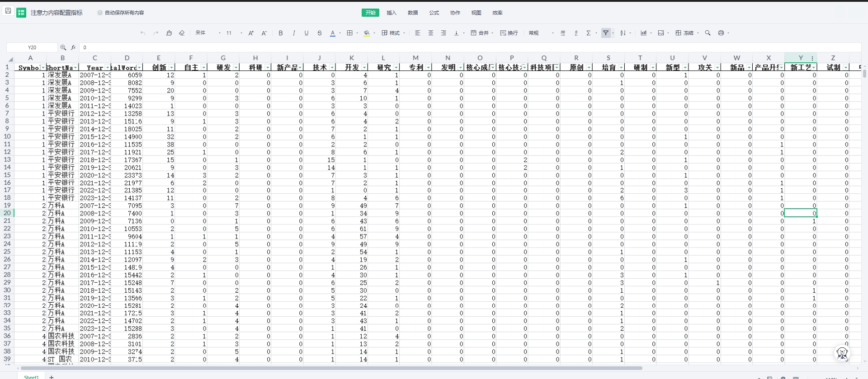Open filter dropdown on Year column header

[108, 68]
